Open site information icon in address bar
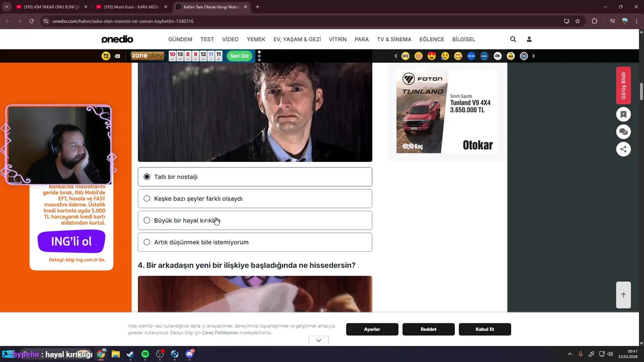This screenshot has width=644, height=362. pos(46,21)
